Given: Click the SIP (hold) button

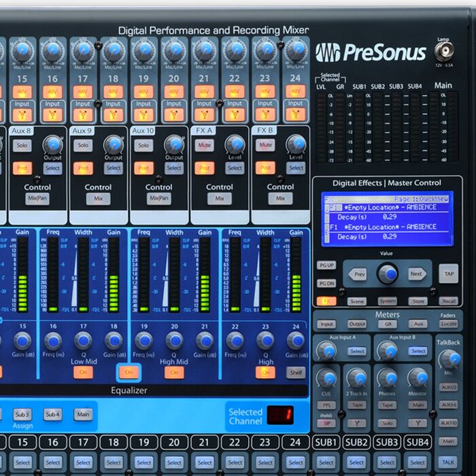Looking at the screenshot, I should 326,423.
